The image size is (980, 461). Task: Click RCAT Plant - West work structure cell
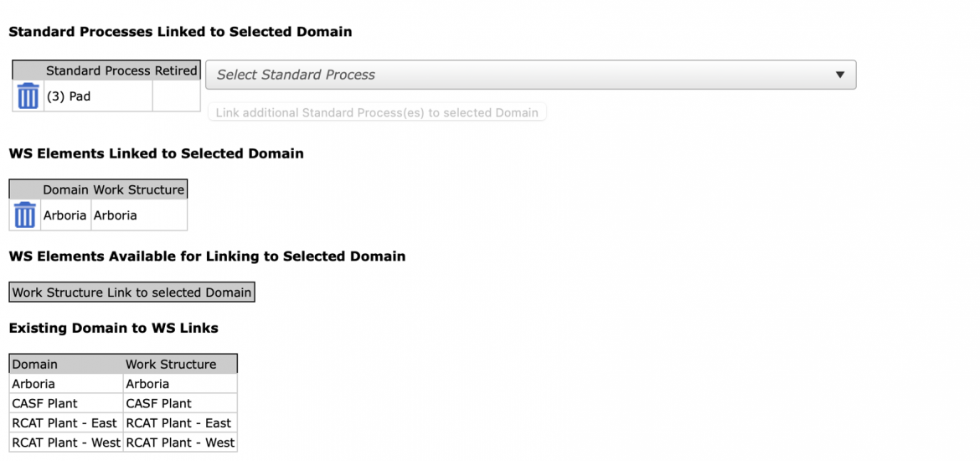pos(181,443)
